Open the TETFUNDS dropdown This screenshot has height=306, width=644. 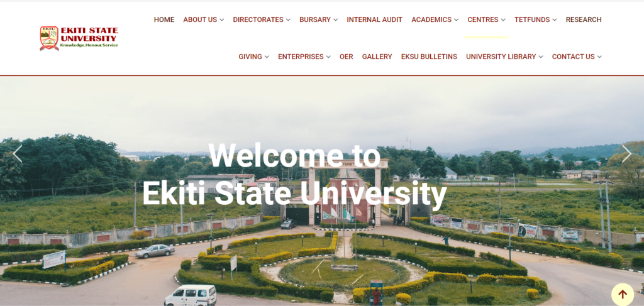(536, 19)
